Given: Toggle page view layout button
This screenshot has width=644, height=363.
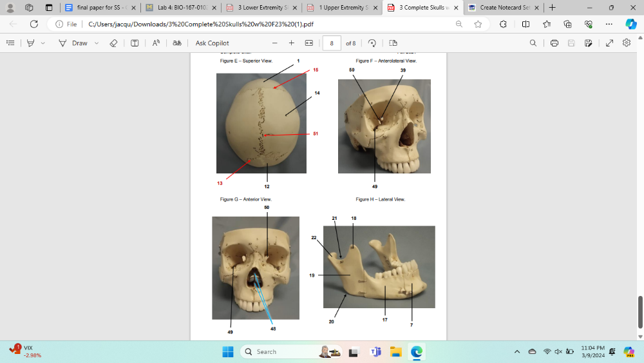Looking at the screenshot, I should 393,43.
